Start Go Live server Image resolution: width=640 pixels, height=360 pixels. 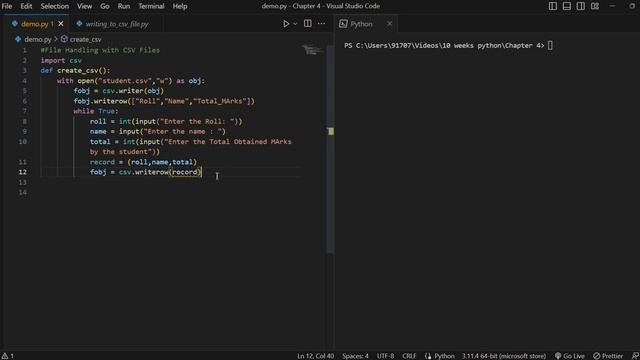[569, 356]
